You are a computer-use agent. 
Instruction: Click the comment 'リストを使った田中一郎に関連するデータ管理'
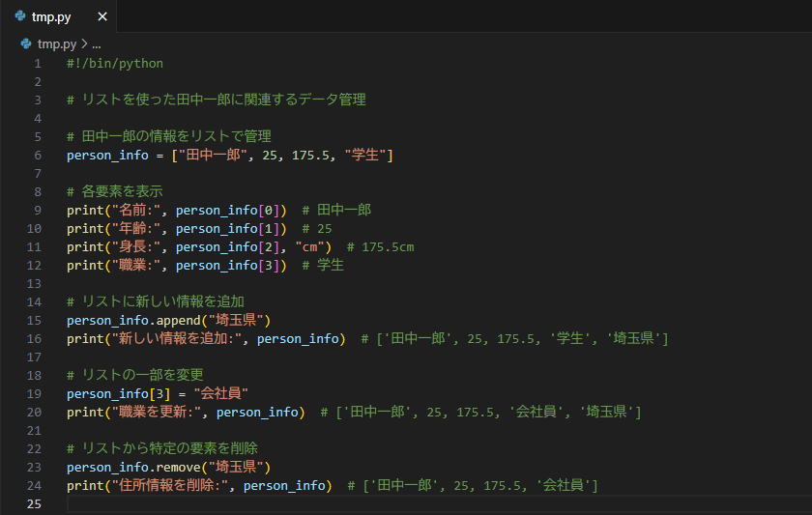click(x=223, y=100)
